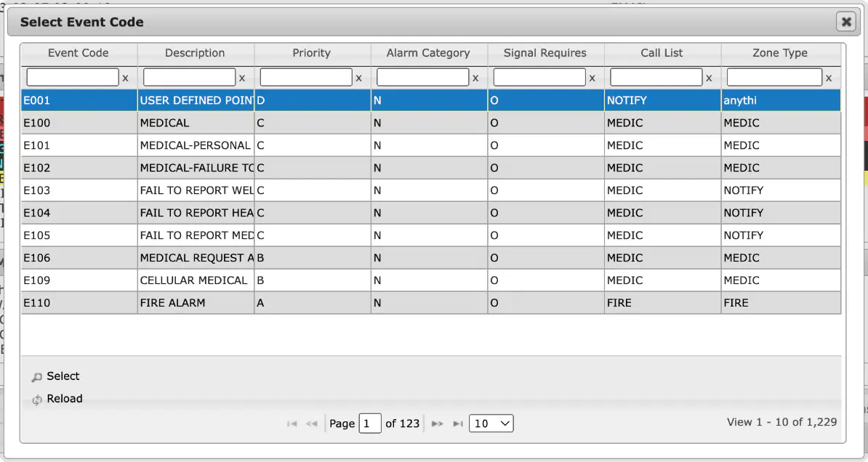Focus the Event Code filter field
The height and width of the screenshot is (462, 868).
(x=73, y=77)
